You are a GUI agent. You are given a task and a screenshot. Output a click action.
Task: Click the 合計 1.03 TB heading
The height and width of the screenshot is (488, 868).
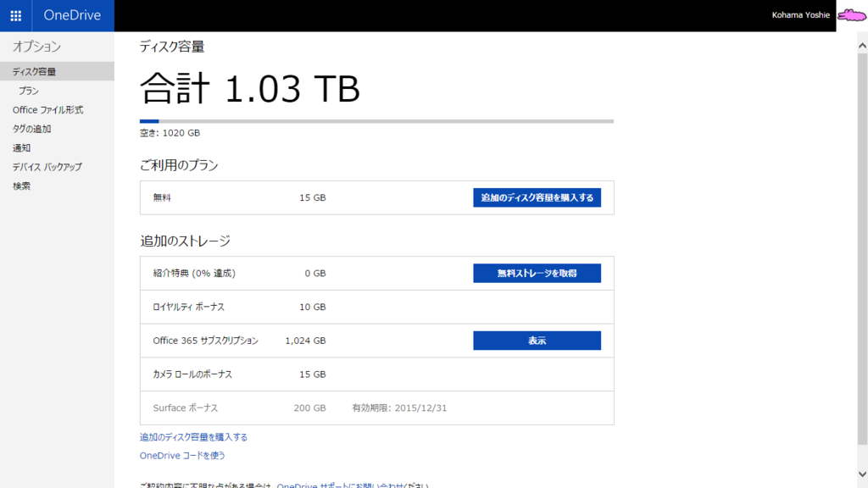(250, 89)
